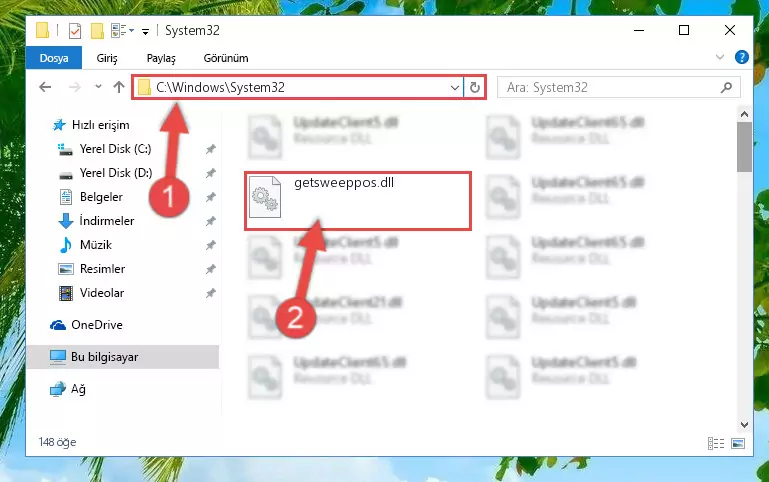Switch to the Paylaş ribbon tab
This screenshot has height=482, width=769.
pyautogui.click(x=161, y=58)
